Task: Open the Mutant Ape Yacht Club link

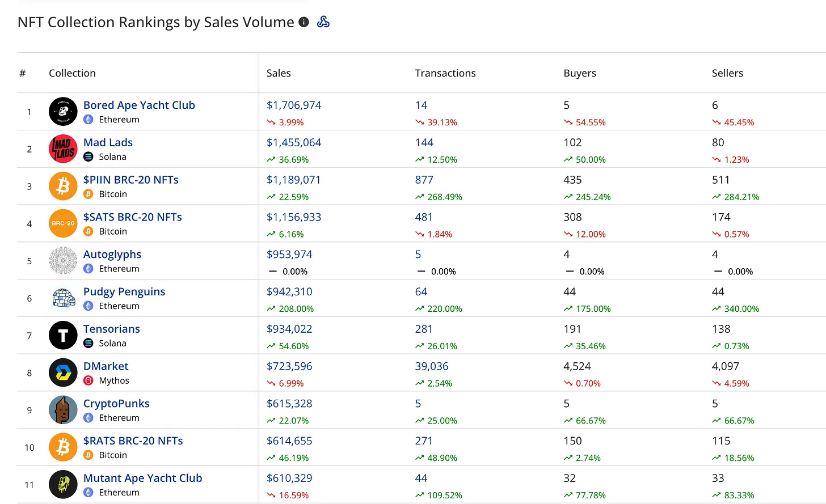Action: 142,478
